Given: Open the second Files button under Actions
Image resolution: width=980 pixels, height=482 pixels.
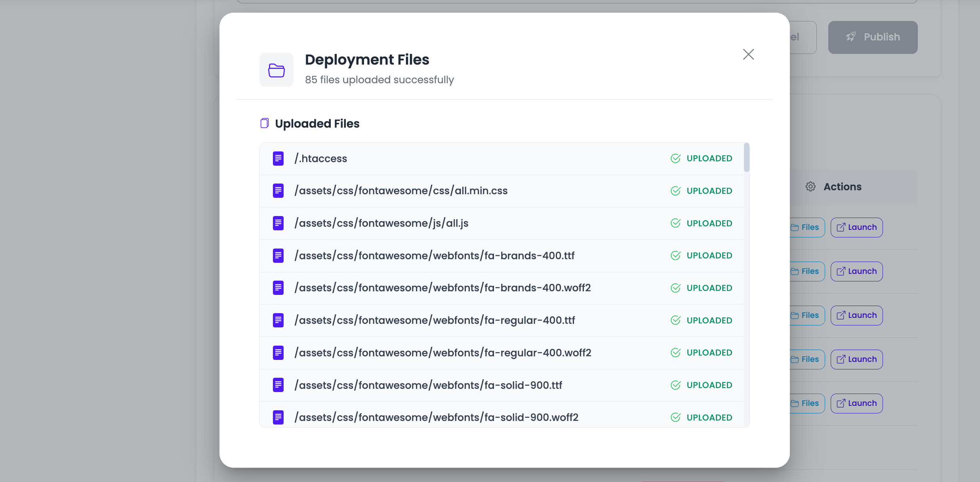Looking at the screenshot, I should [807, 272].
